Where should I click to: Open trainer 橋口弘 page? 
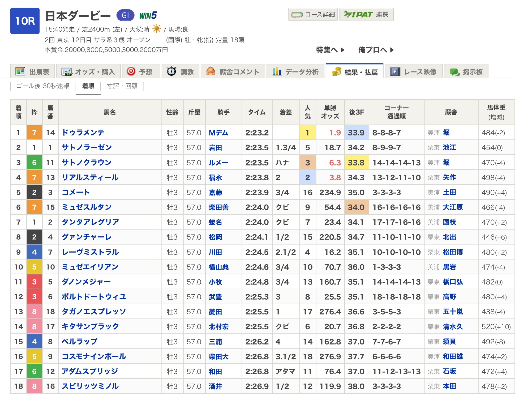click(453, 282)
